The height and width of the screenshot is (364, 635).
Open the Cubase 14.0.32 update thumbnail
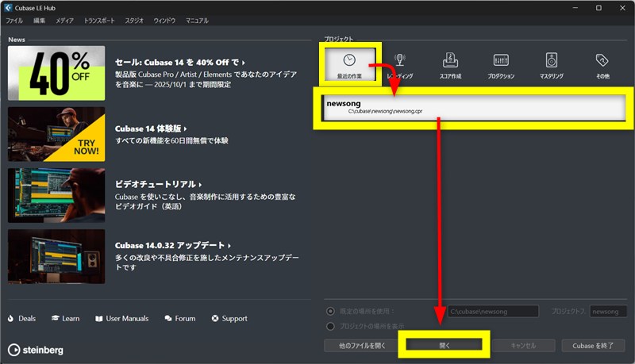tap(56, 256)
